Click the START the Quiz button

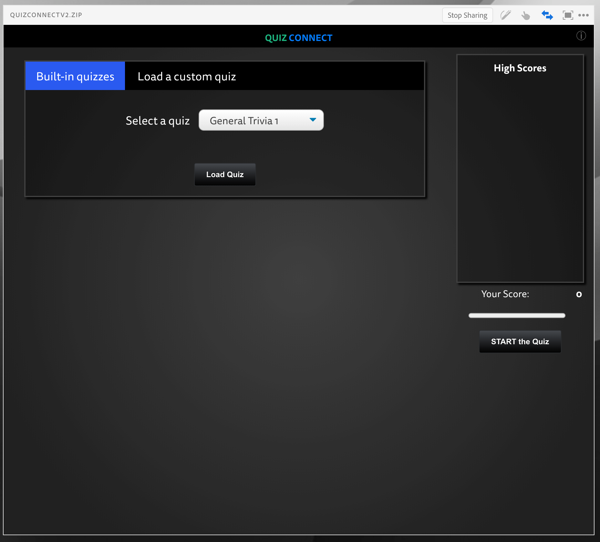[520, 341]
